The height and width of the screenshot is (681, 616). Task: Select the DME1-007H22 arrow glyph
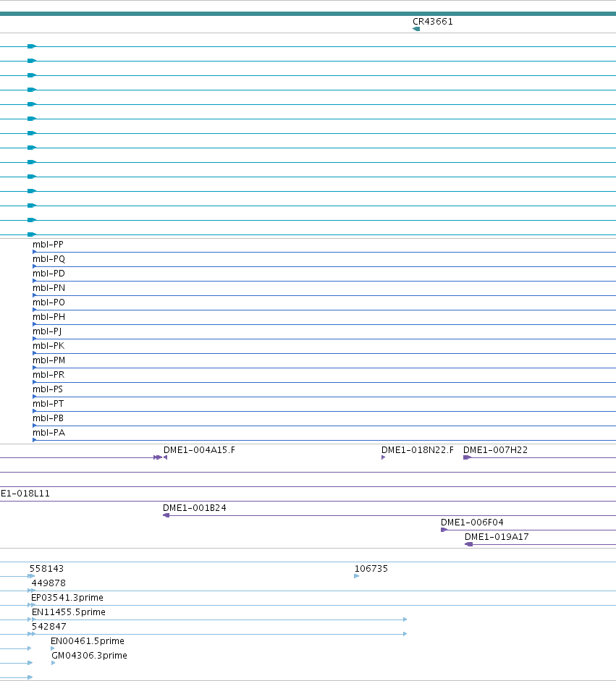pos(467,457)
